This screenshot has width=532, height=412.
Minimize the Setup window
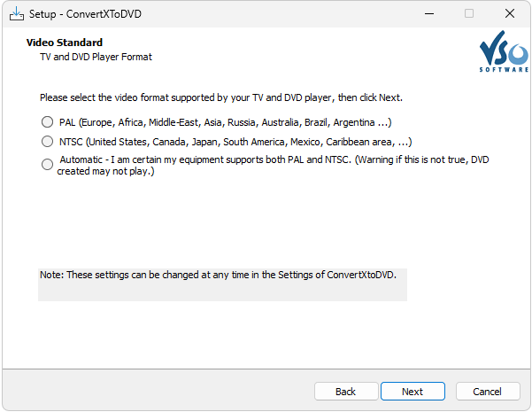coord(428,13)
